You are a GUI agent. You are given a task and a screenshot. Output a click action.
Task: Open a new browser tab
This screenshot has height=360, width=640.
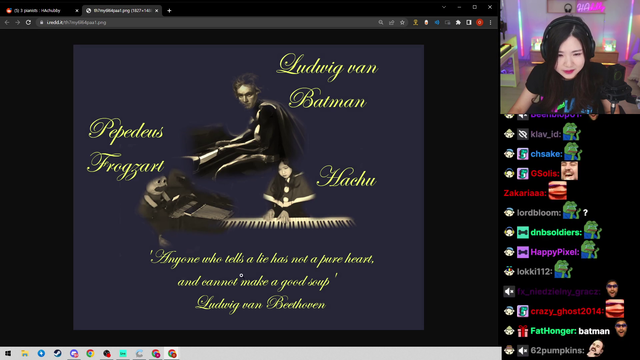point(169,11)
